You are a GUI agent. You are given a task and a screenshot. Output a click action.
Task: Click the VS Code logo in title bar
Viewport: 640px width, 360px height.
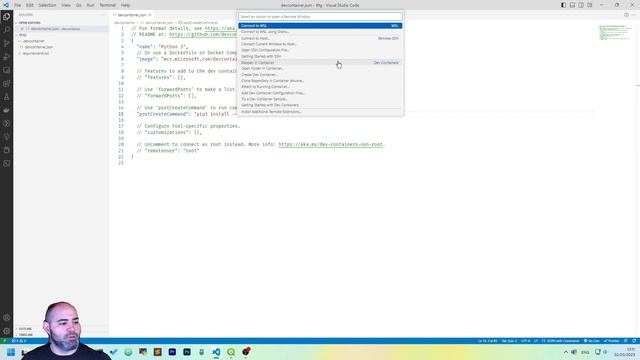(x=6, y=5)
